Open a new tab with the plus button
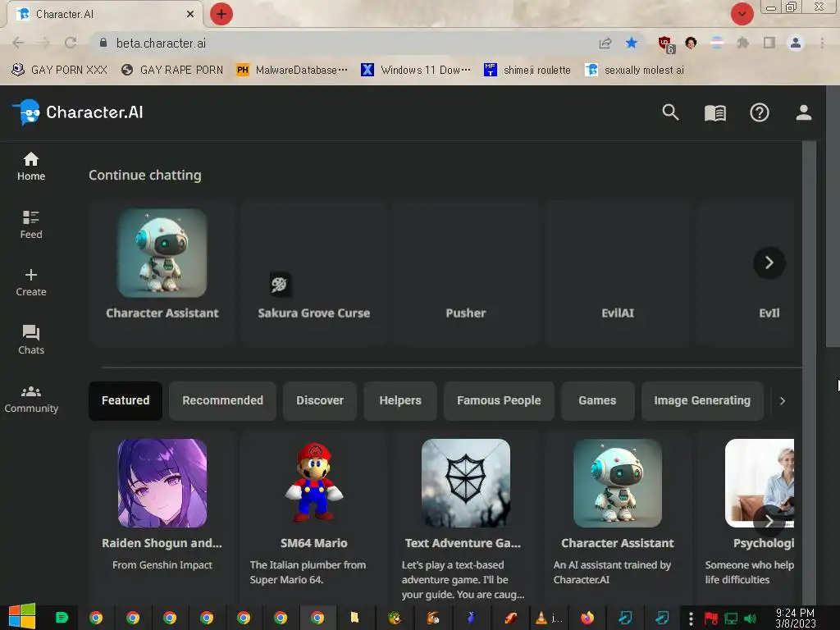Image resolution: width=840 pixels, height=630 pixels. 221,14
